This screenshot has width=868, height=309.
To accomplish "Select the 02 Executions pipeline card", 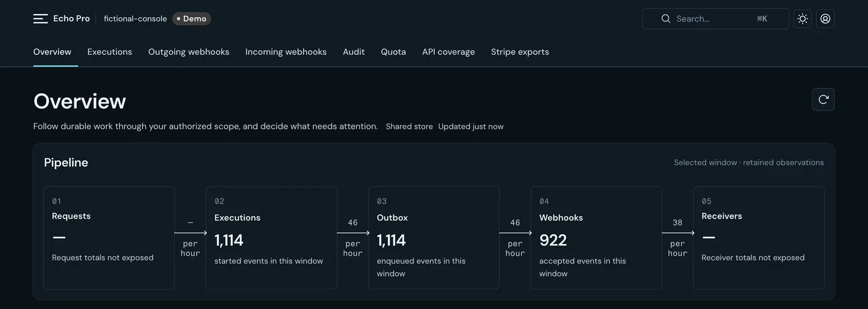I will (271, 238).
